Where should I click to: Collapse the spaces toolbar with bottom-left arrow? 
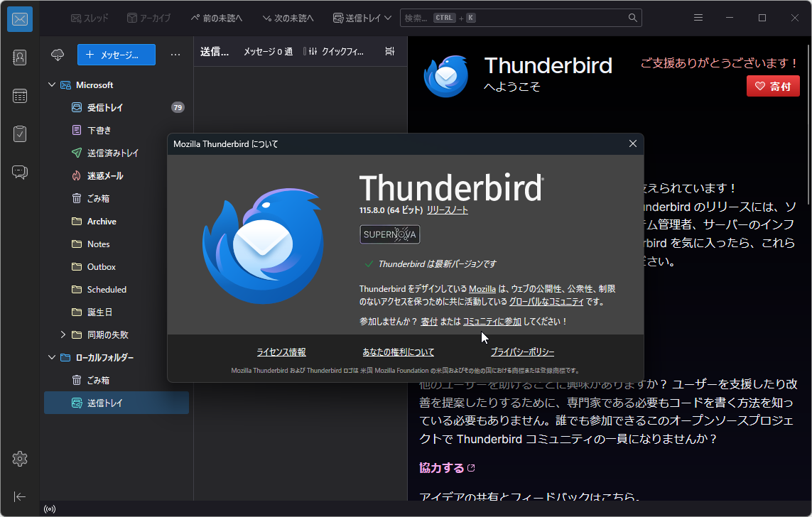(19, 496)
